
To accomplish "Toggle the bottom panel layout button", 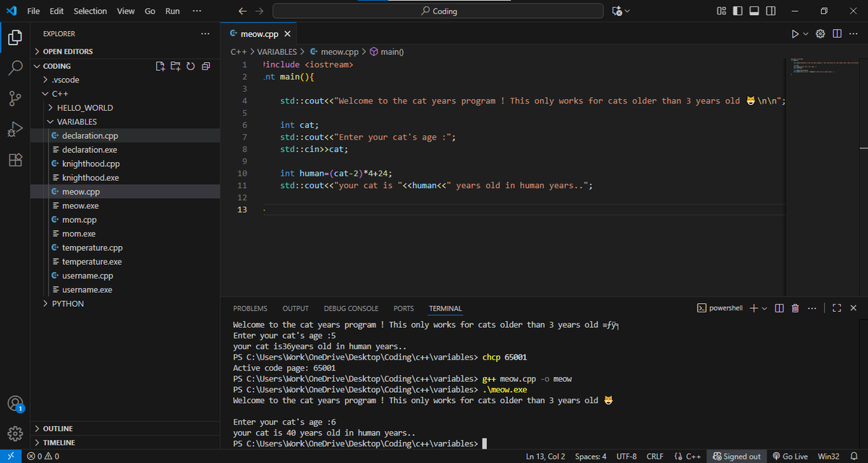I will (754, 11).
